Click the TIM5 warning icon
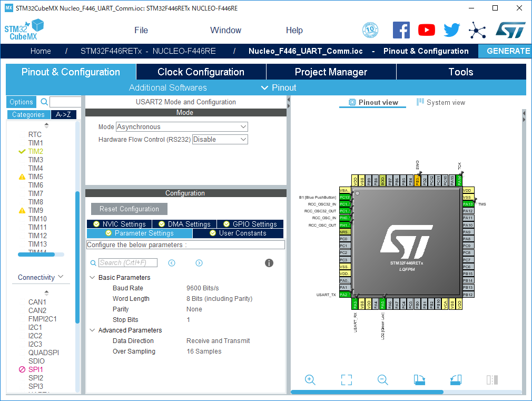The height and width of the screenshot is (401, 532). click(22, 177)
